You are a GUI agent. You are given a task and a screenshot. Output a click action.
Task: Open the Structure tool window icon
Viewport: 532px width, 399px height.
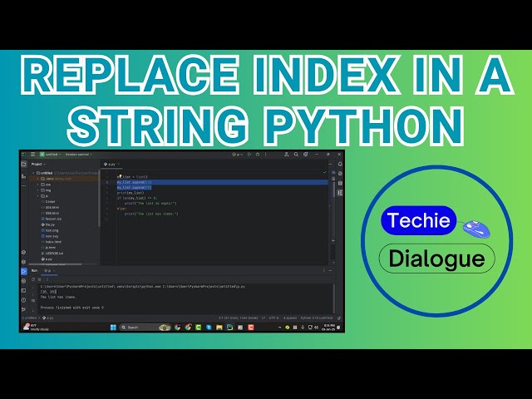24,176
